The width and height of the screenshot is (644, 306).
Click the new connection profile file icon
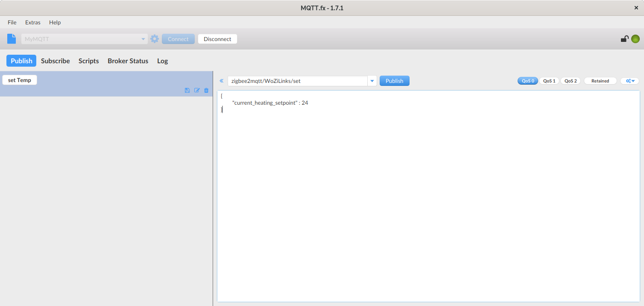point(12,39)
